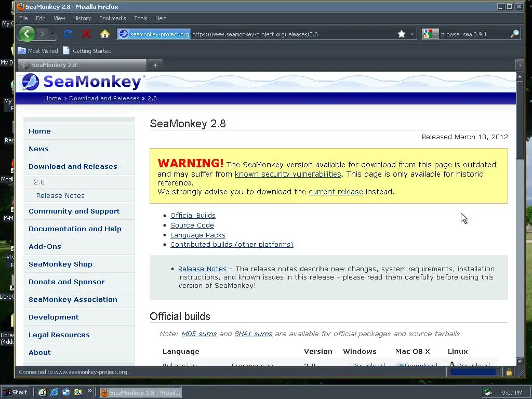Screen dimensions: 532x399
Task: Open the Most Visited bookmarks folder
Action: (38, 51)
